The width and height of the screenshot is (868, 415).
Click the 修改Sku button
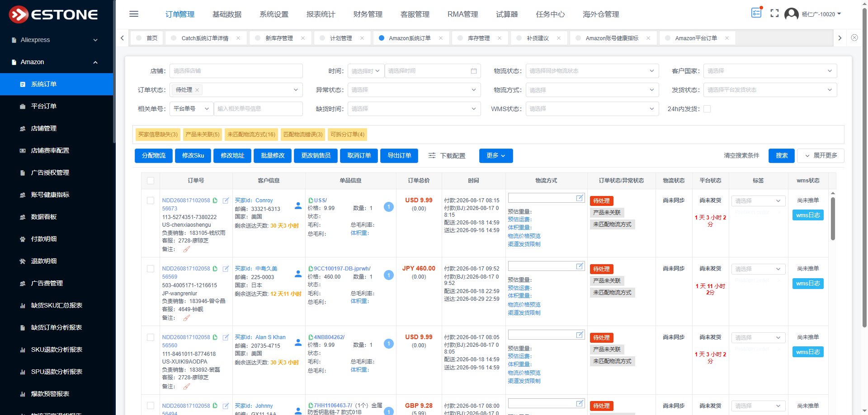pos(193,155)
